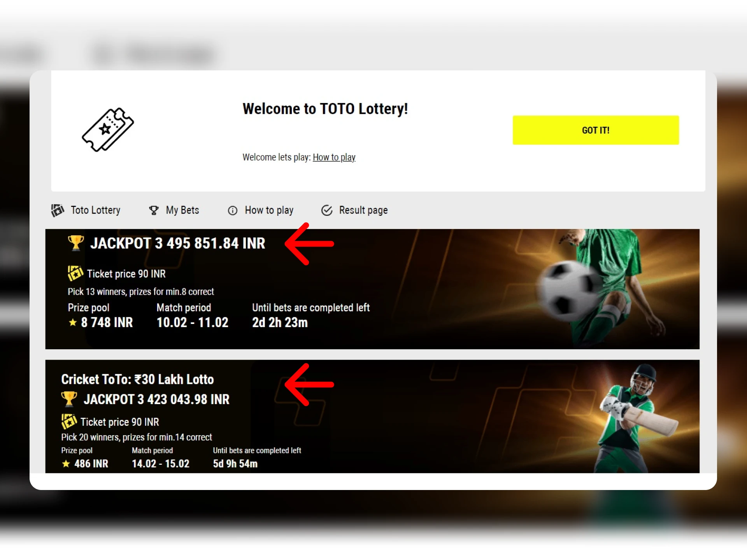This screenshot has width=747, height=560.
Task: Click trophy icon beside JACKPOT 3 495 851.84
Action: click(x=76, y=243)
